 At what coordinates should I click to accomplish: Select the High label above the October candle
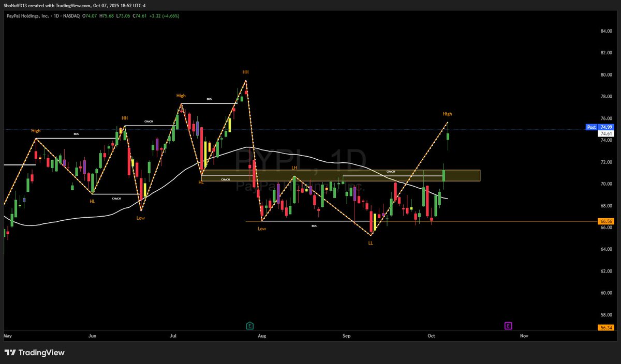pyautogui.click(x=447, y=114)
